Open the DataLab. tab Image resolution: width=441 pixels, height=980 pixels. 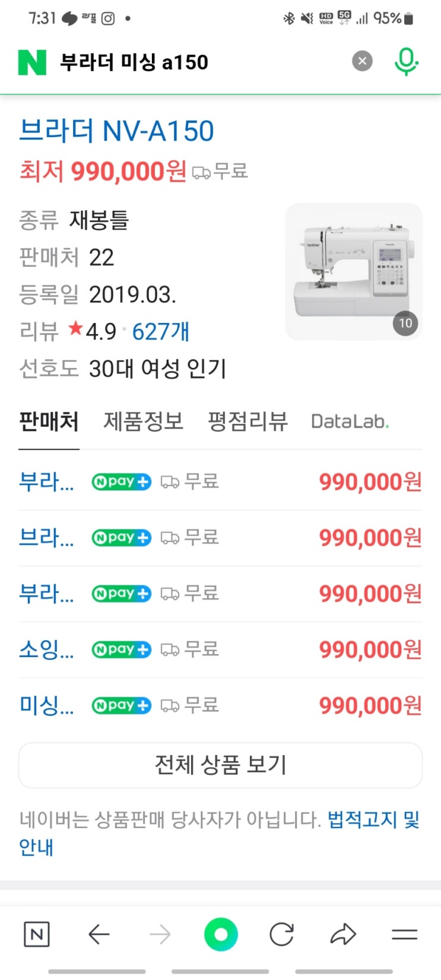350,421
